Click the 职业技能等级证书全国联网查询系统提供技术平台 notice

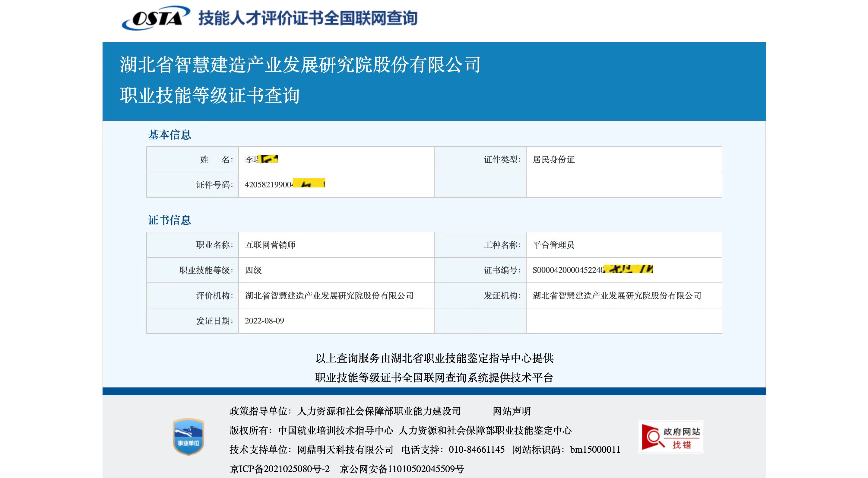pos(434,378)
